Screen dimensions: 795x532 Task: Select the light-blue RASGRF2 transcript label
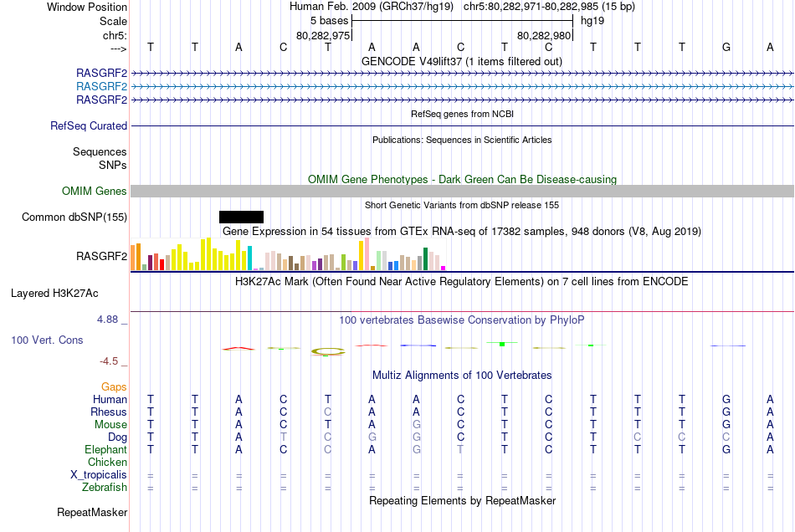coord(101,86)
